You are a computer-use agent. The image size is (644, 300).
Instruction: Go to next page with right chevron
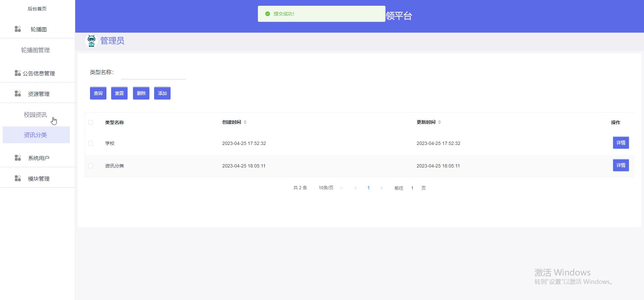coord(381,188)
